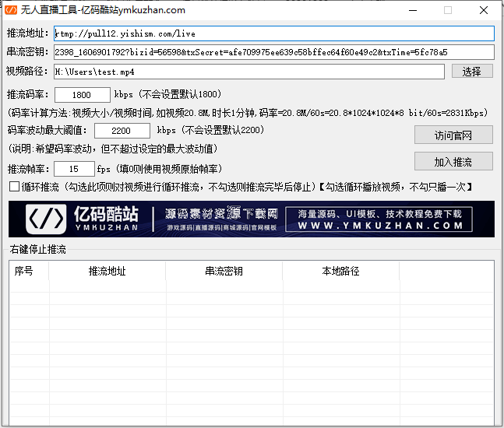Click the 推流地址 label text
The image size is (504, 428).
pyautogui.click(x=27, y=33)
